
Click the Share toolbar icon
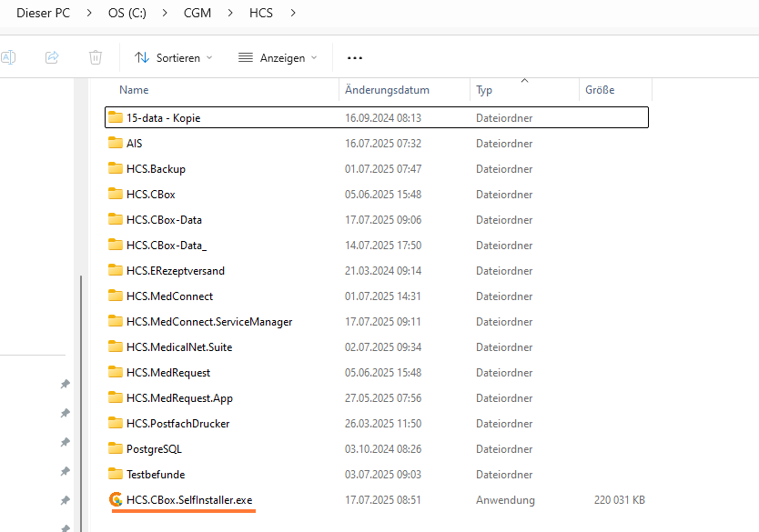(52, 57)
